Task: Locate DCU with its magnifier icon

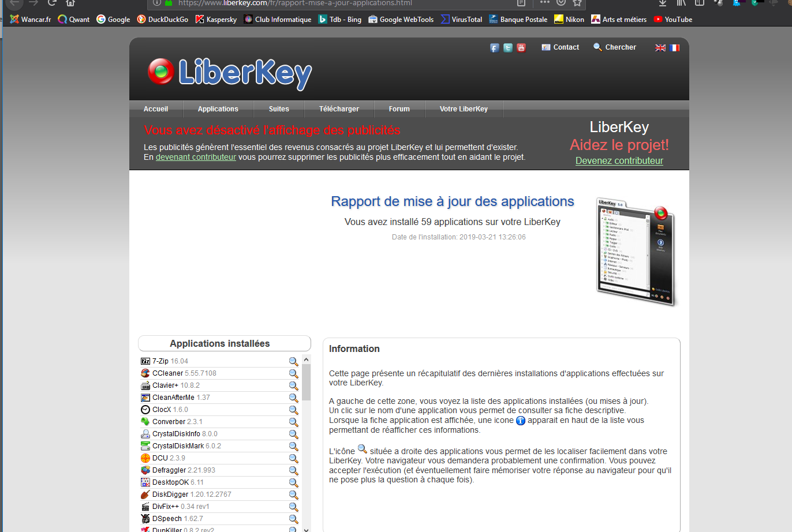Action: point(293,458)
